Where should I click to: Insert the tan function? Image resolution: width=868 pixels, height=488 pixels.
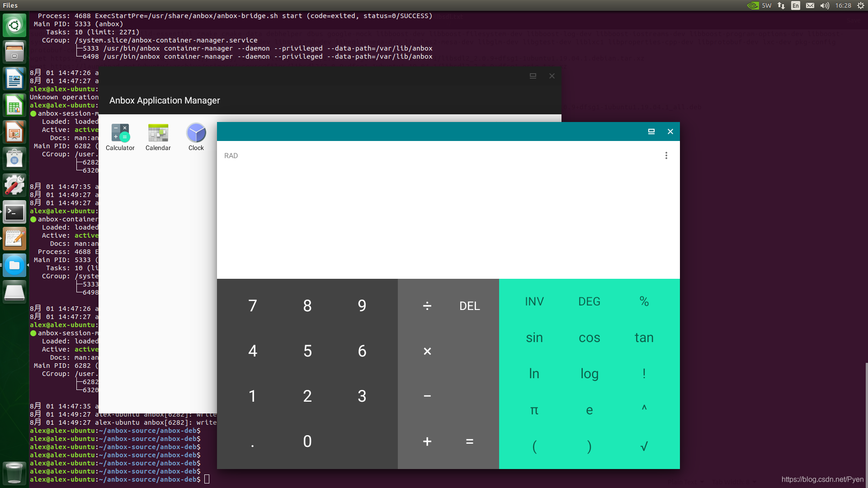tap(644, 338)
